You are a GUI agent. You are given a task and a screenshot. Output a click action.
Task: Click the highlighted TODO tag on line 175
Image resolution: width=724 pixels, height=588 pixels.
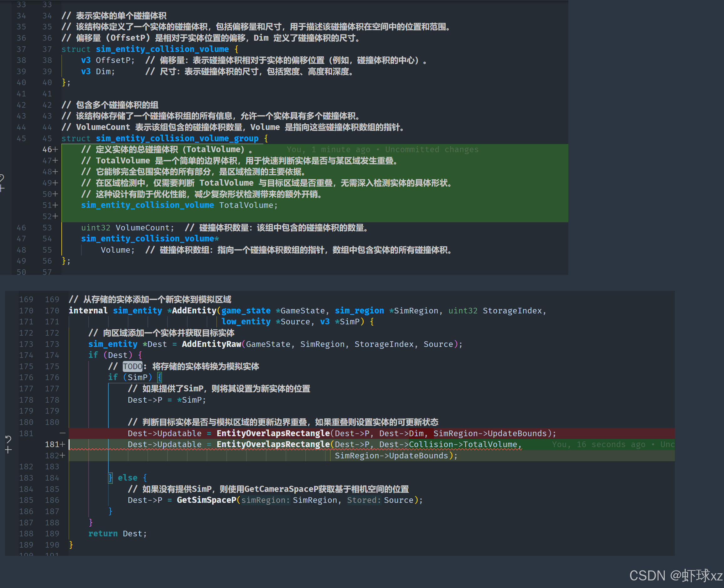(133, 367)
